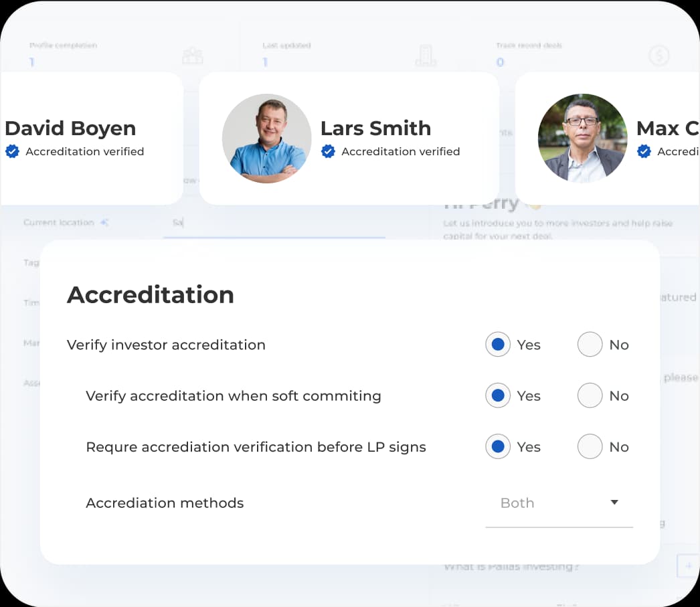Set No for verification before LP signs
Viewport: 700px width, 607px height.
(x=590, y=447)
